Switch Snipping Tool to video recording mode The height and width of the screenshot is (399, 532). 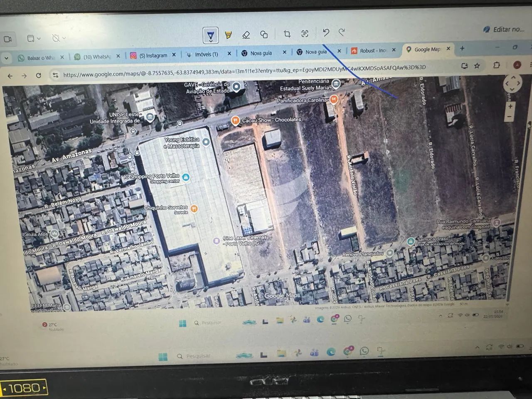[7, 39]
